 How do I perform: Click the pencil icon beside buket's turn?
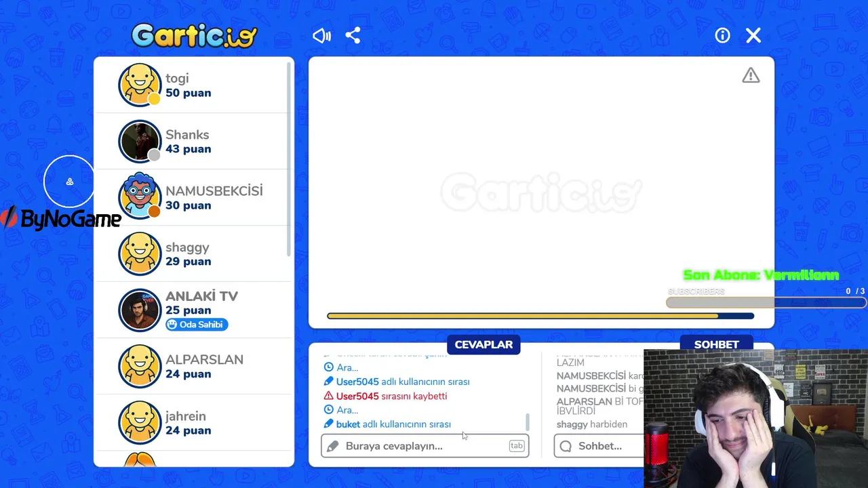point(329,424)
